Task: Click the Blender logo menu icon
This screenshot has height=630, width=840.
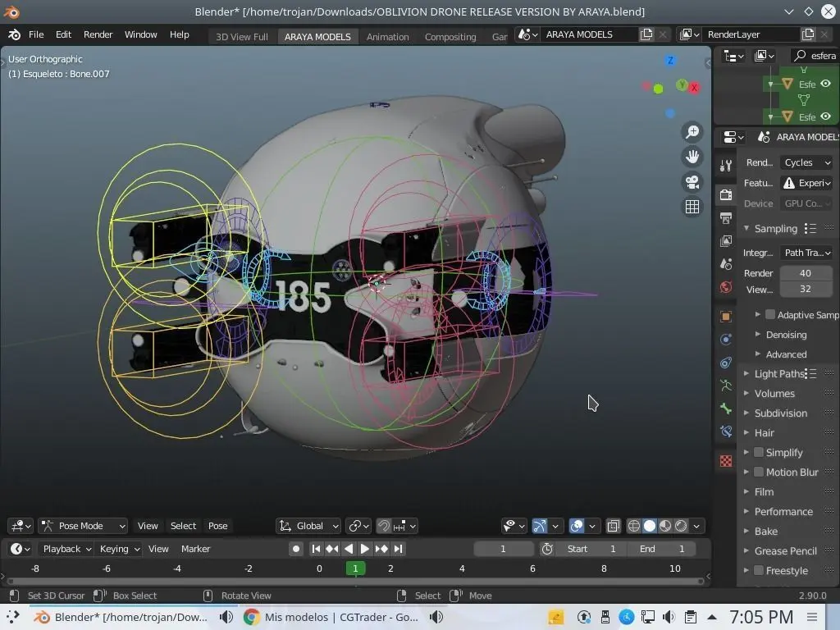Action: point(15,34)
